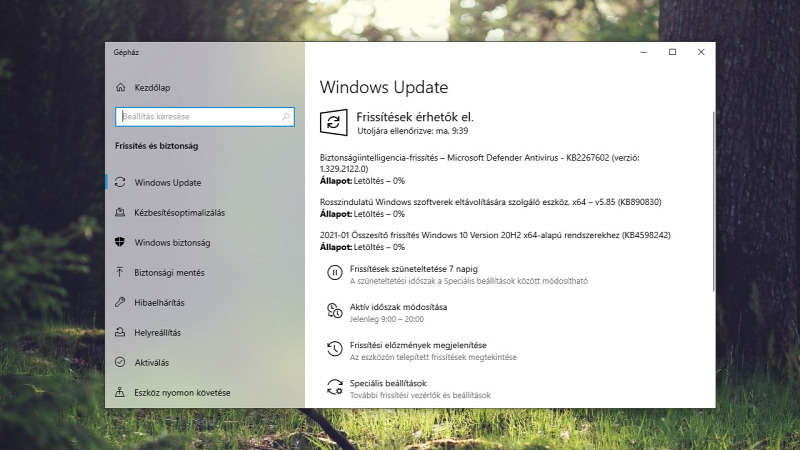800x450 pixels.
Task: Open Speciális beállítások link
Action: click(388, 383)
